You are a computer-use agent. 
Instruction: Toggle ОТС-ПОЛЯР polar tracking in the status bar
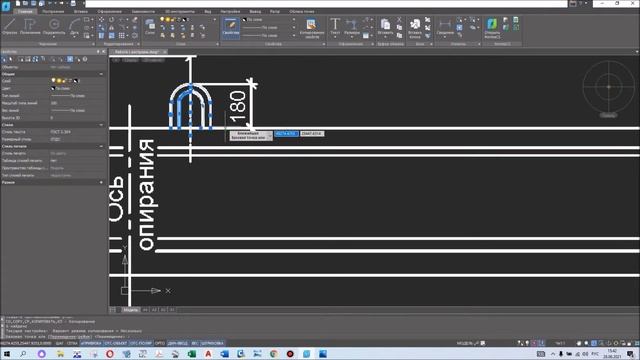pos(141,343)
